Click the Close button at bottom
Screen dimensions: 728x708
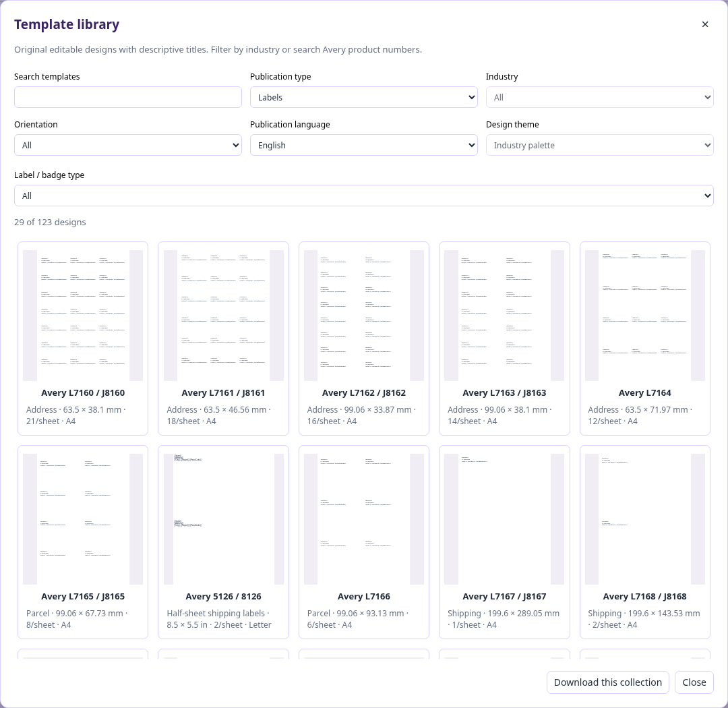point(694,682)
